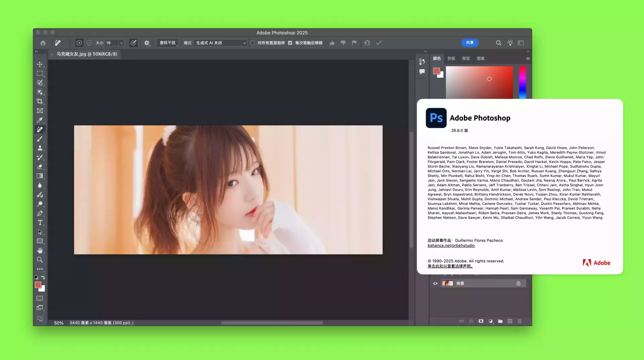644x360 pixels.
Task: Select the Clone Stamp tool
Action: point(40,148)
